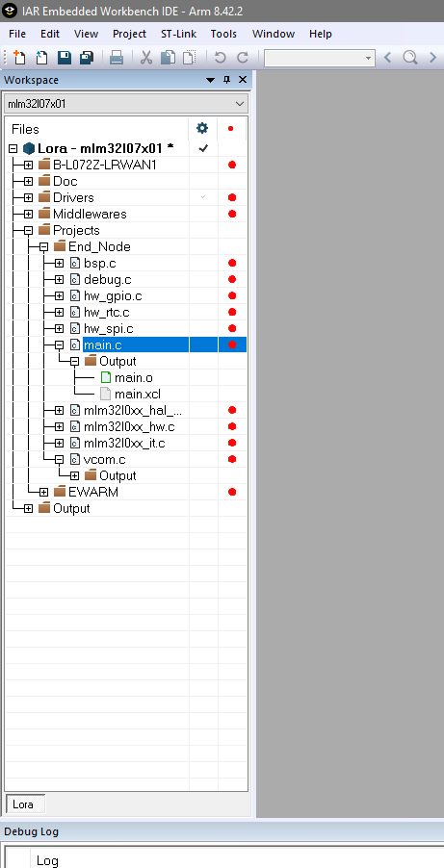The height and width of the screenshot is (868, 444).
Task: Select main.c in the file tree
Action: [x=102, y=345]
